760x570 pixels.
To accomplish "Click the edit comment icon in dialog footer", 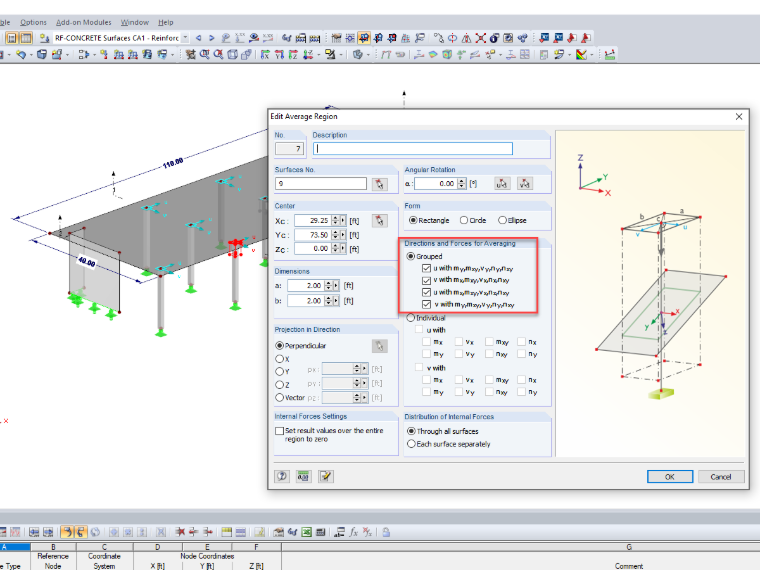I will tap(326, 476).
